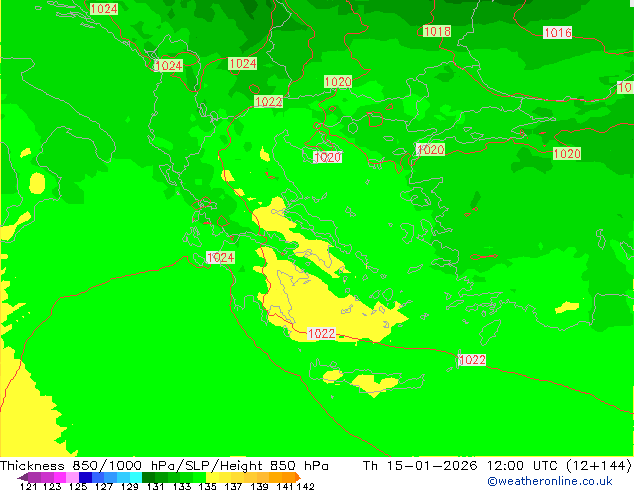Click legend value 141
634x490 pixels.
(x=285, y=486)
